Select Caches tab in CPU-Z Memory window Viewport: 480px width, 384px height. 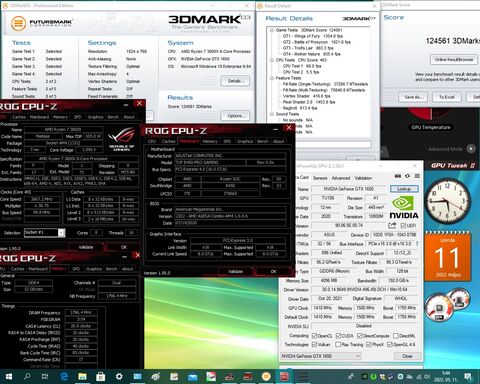point(18,269)
